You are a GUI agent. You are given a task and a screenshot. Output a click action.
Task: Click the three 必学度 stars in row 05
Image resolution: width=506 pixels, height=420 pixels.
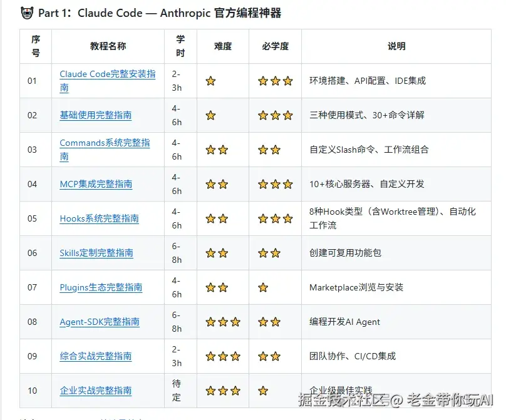[276, 218]
